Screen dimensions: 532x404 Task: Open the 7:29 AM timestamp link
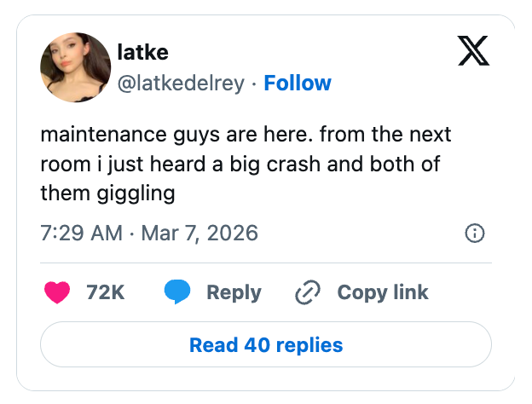point(81,233)
